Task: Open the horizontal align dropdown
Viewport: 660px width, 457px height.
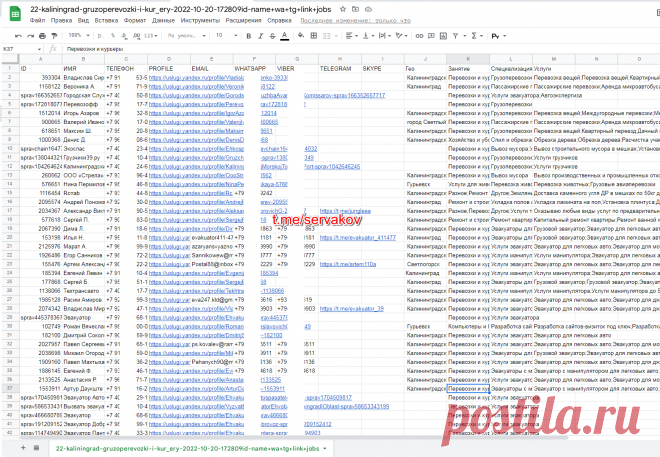Action: point(351,36)
